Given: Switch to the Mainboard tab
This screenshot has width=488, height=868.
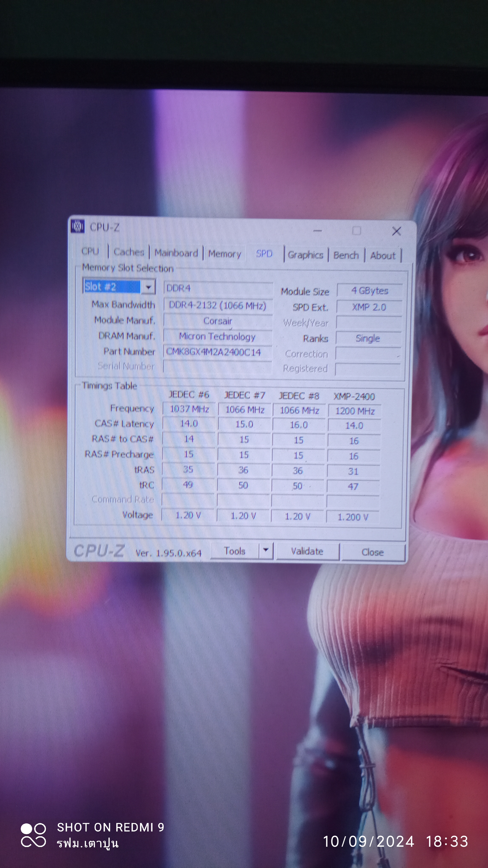Looking at the screenshot, I should (176, 253).
